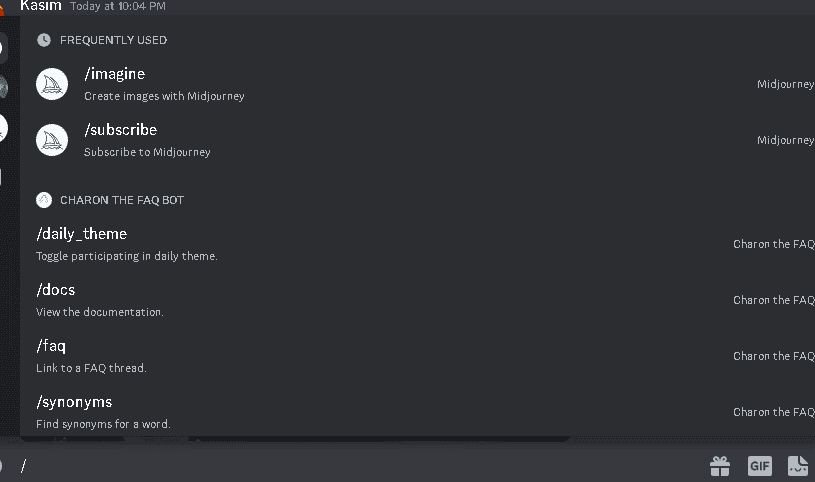Viewport: 815px width, 482px height.
Task: Click the Midjourney sailboat avatar beside /imagine
Action: pyautogui.click(x=52, y=84)
